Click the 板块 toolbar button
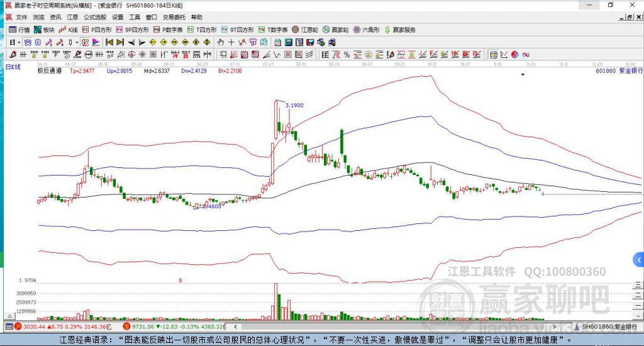The height and width of the screenshot is (346, 644). [x=45, y=30]
